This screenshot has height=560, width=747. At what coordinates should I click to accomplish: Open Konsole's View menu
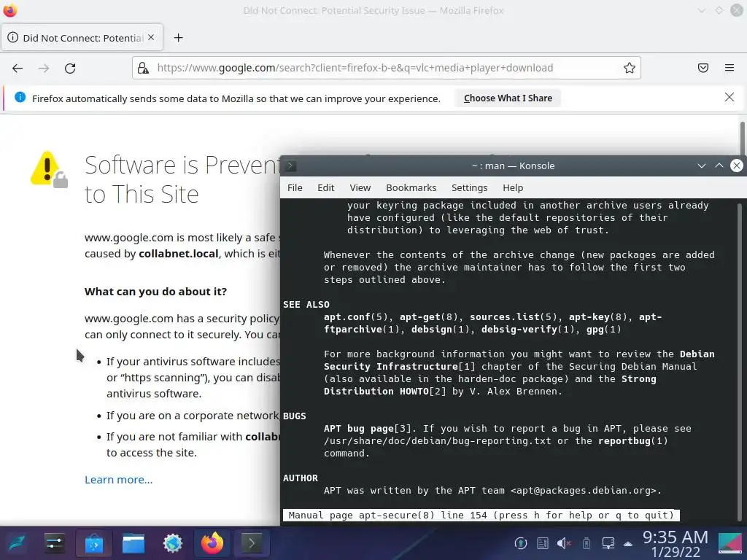[x=360, y=187]
